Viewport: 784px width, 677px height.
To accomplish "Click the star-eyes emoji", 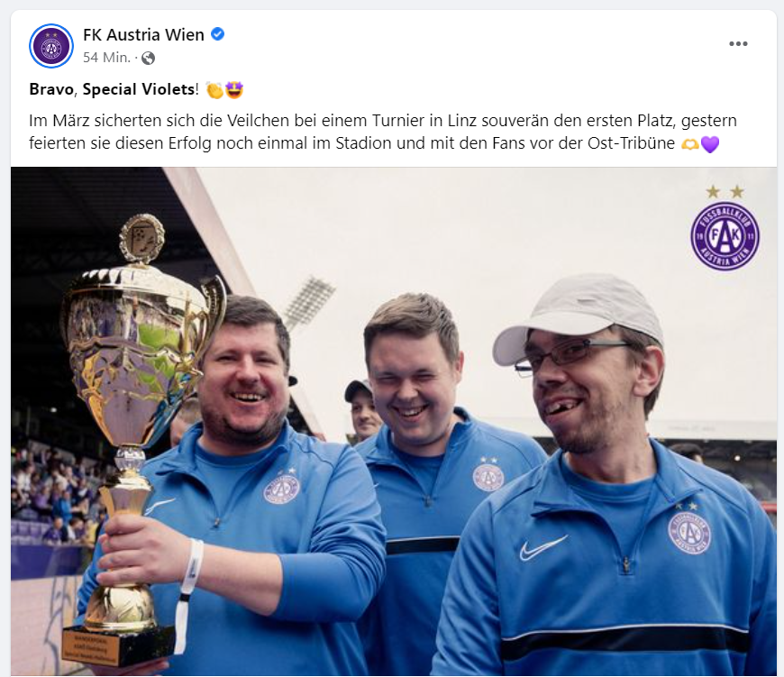I will pyautogui.click(x=234, y=90).
